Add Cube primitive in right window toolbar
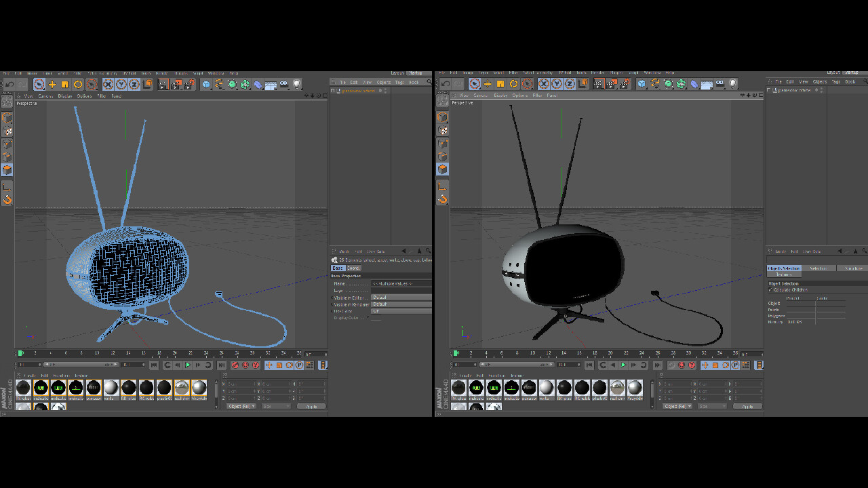Viewport: 868px width, 488px height. (x=642, y=84)
